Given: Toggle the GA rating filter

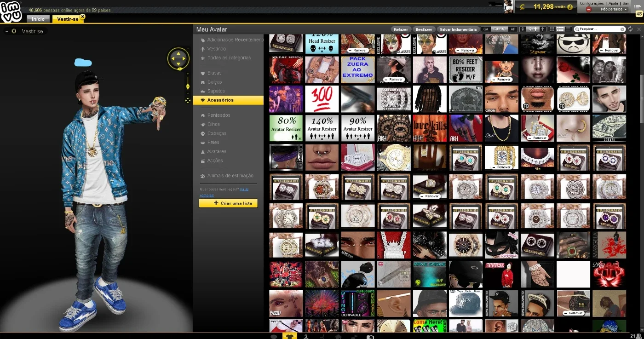Looking at the screenshot, I should tap(485, 29).
